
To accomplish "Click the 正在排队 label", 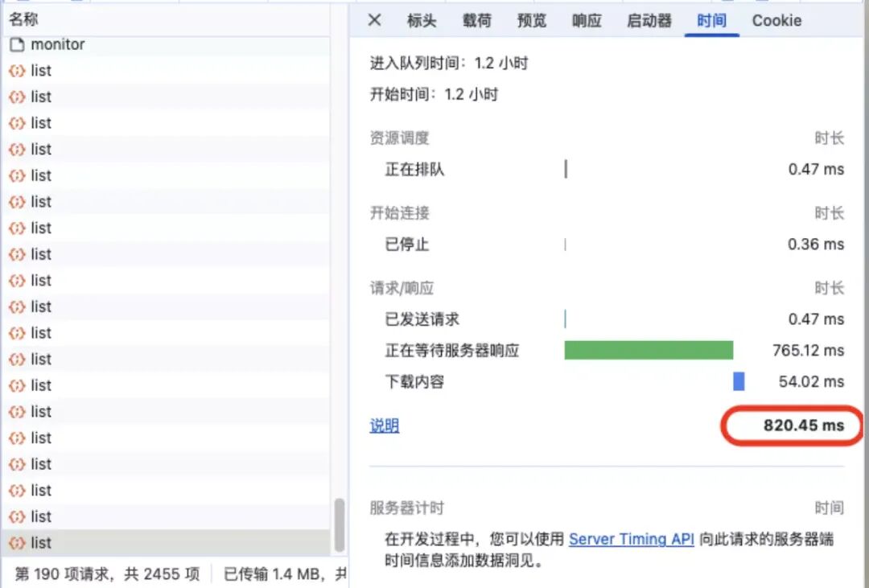I will click(x=414, y=170).
